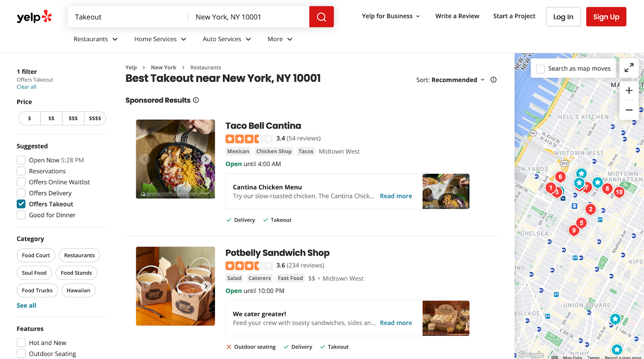Expand the Auto Services dropdown menu
Viewport: 644px width, 359px height.
click(x=227, y=39)
